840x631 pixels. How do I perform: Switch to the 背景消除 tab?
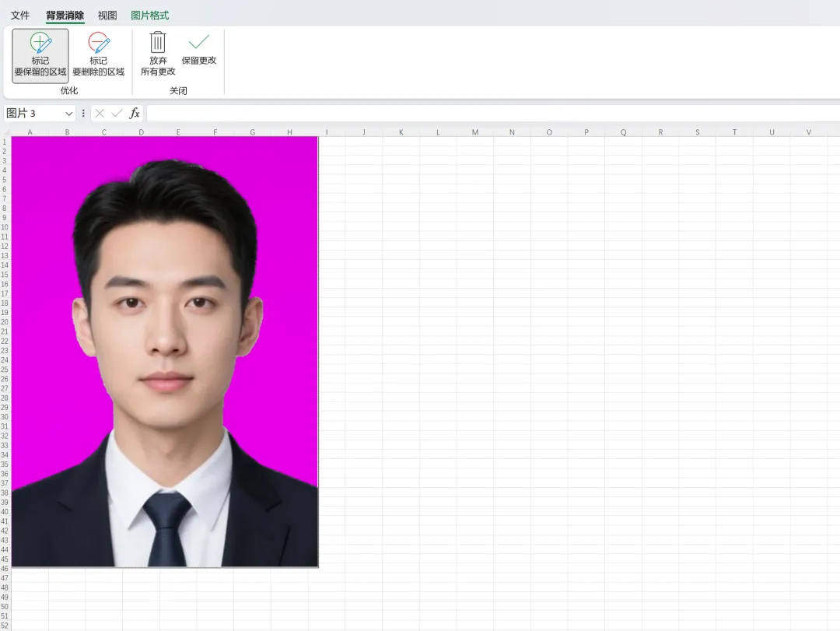65,16
